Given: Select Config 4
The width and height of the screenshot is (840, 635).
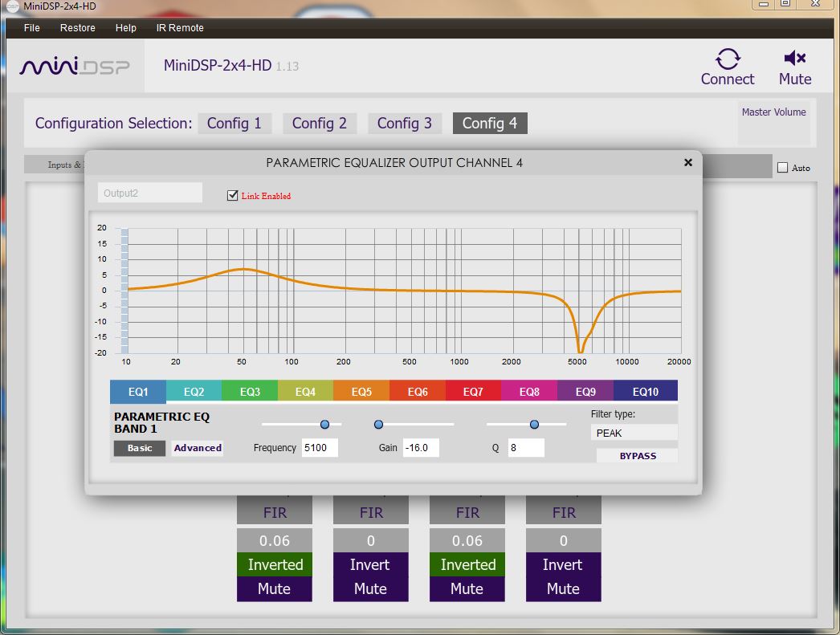Looking at the screenshot, I should (x=490, y=123).
